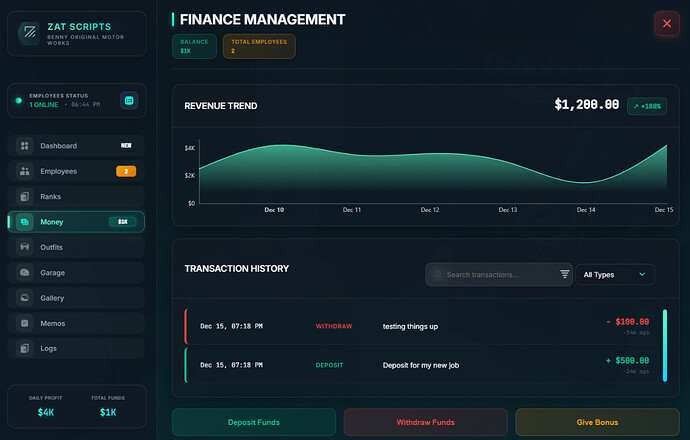690x440 pixels.
Task: Click the Search transactions input field
Action: point(499,275)
